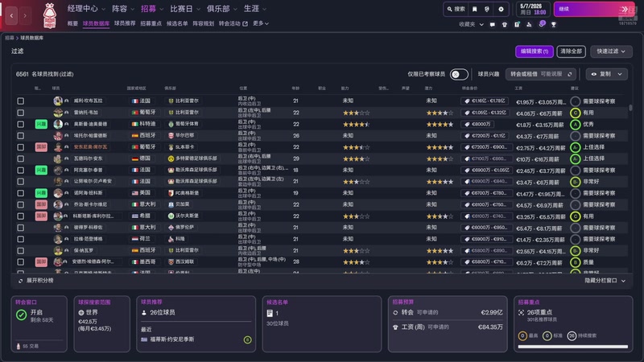The height and width of the screenshot is (362, 644).
Task: Tick checkbox for the first French player row
Action: pyautogui.click(x=21, y=101)
